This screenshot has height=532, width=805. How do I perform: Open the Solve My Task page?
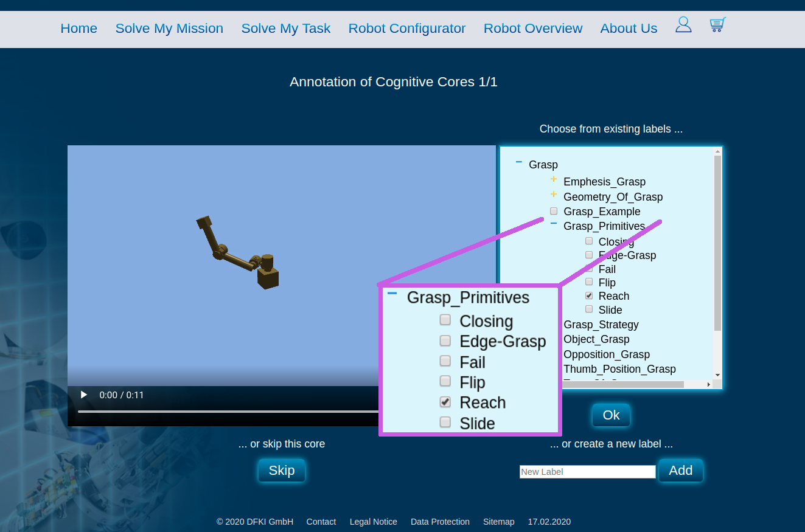coord(286,29)
